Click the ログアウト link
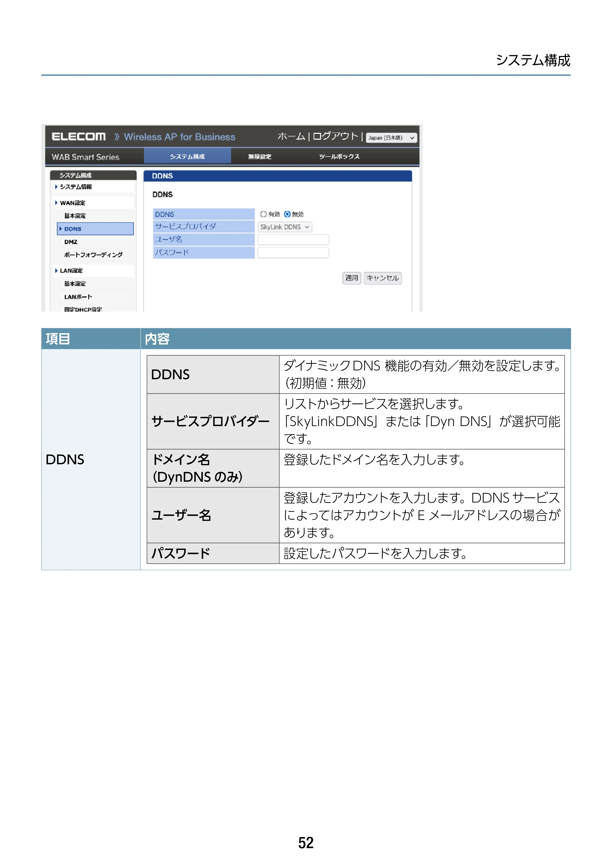Screen dimensions: 612x868 pyautogui.click(x=335, y=136)
